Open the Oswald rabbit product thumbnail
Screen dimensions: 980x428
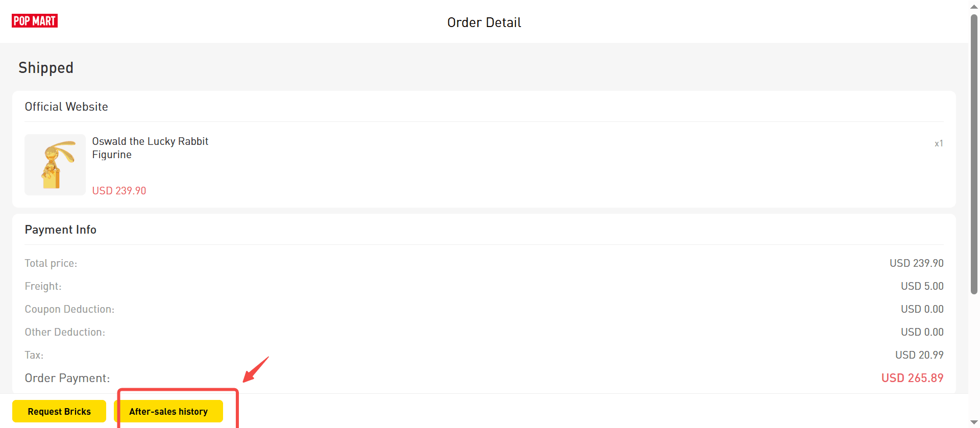pyautogui.click(x=55, y=165)
